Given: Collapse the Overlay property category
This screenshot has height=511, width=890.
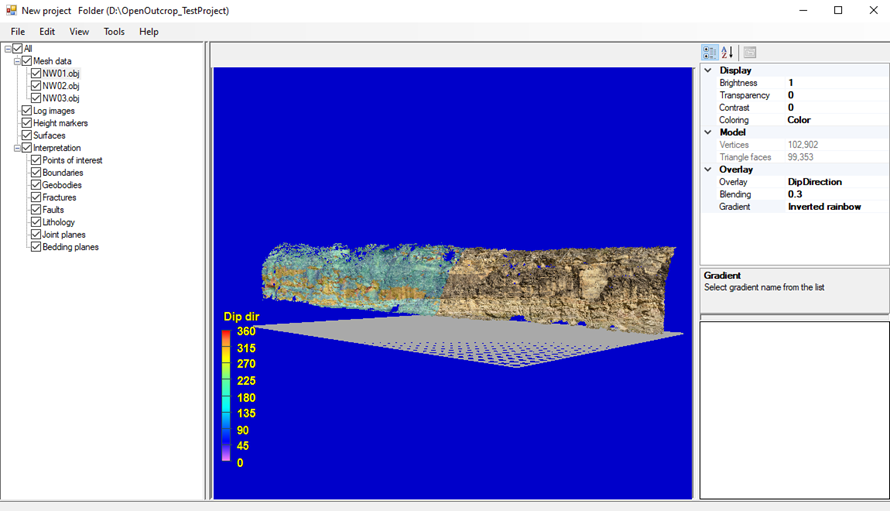Looking at the screenshot, I should pos(708,170).
